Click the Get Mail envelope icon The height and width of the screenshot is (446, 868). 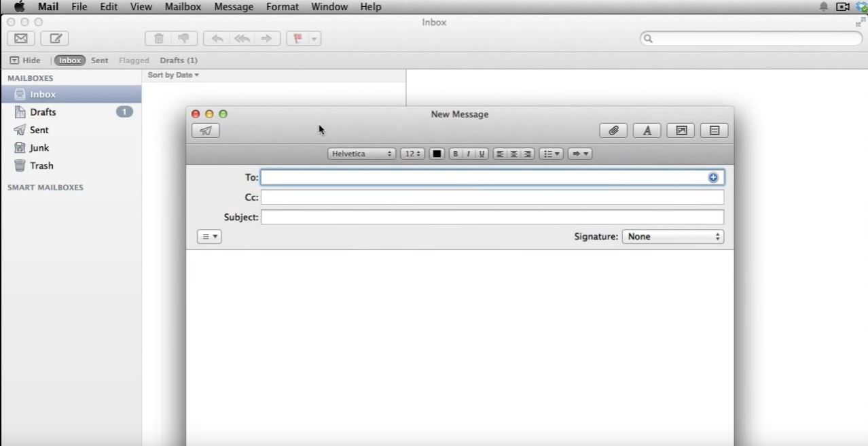21,39
